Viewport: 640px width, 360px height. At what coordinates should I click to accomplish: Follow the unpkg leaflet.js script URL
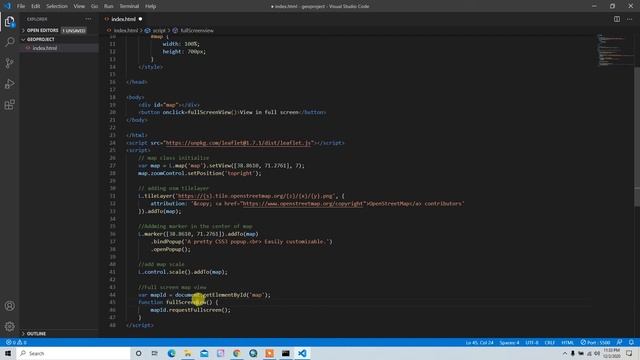point(238,143)
